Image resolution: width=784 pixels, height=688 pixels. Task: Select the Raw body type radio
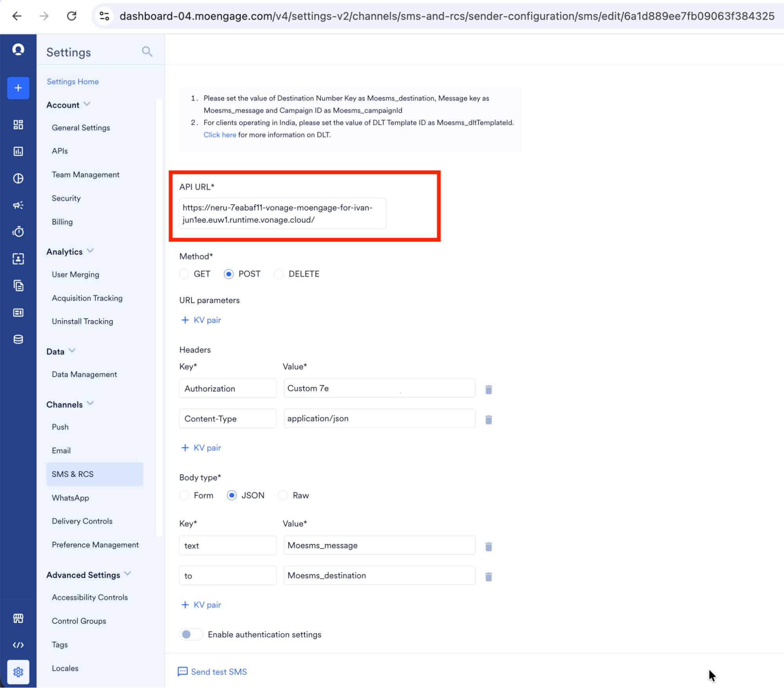(283, 495)
